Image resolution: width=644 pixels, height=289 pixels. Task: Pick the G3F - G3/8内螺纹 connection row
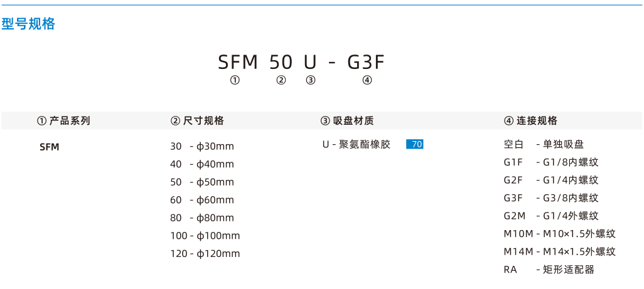coord(551,198)
